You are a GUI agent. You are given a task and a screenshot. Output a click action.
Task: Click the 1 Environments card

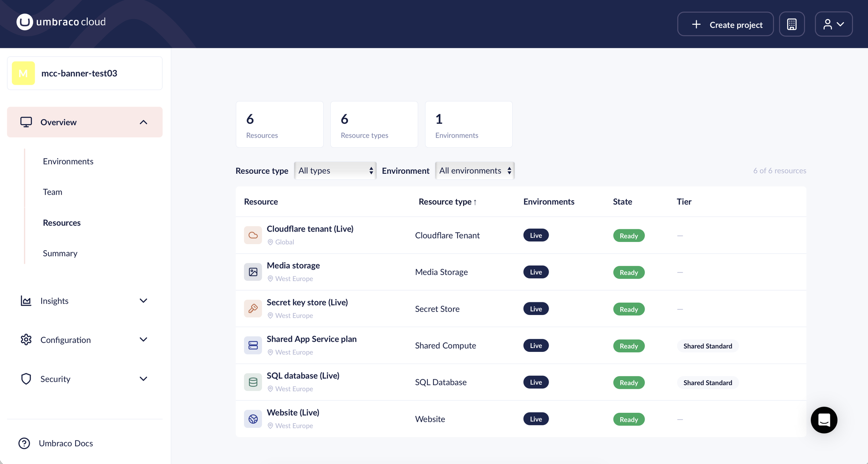[469, 124]
